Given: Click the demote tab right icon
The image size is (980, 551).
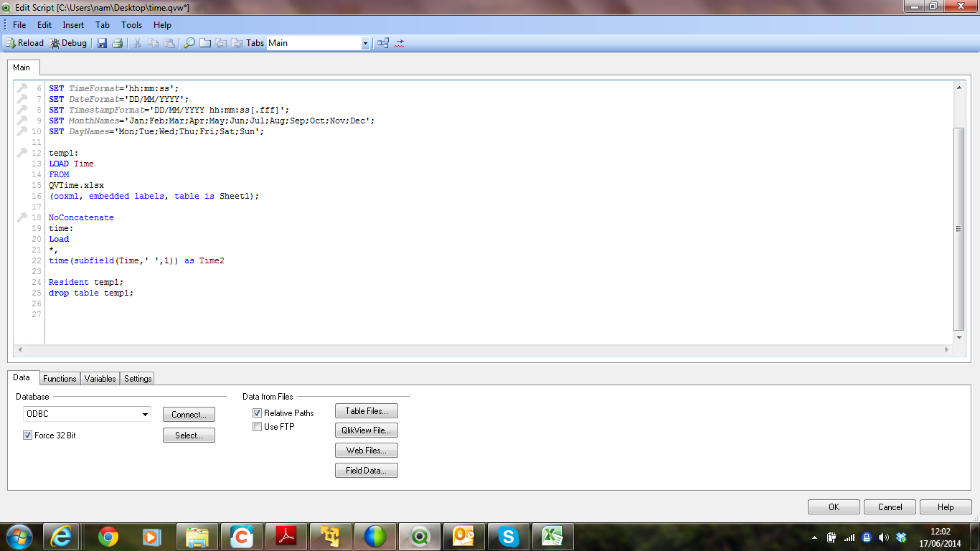Looking at the screenshot, I should [x=237, y=43].
